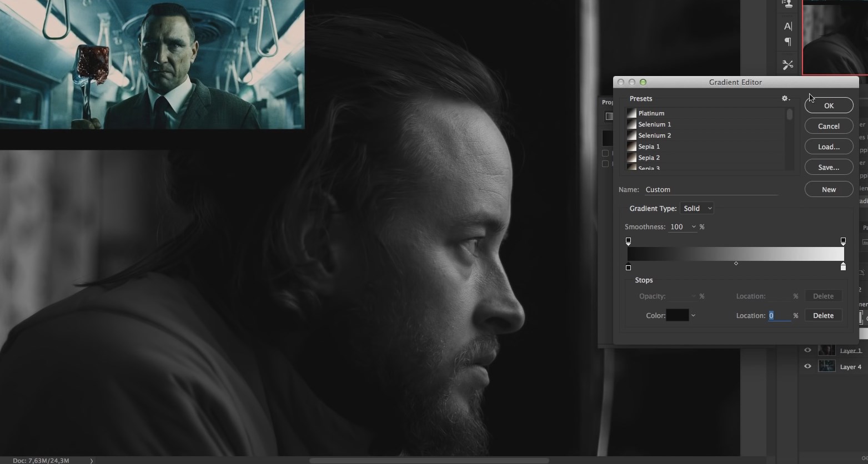The height and width of the screenshot is (464, 868).
Task: Click the gradient midpoint diamond
Action: click(736, 264)
